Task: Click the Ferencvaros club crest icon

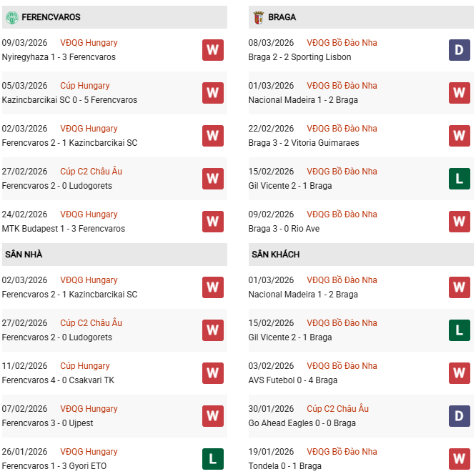Action: [x=11, y=16]
